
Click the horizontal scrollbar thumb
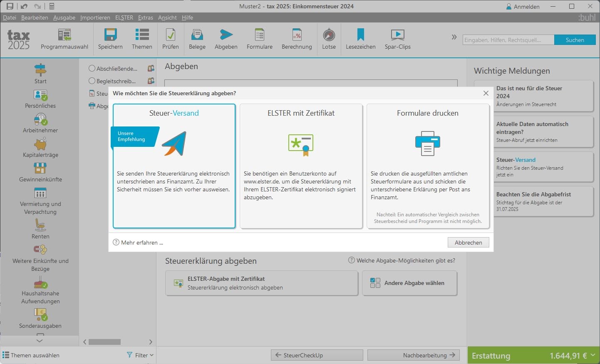105,342
